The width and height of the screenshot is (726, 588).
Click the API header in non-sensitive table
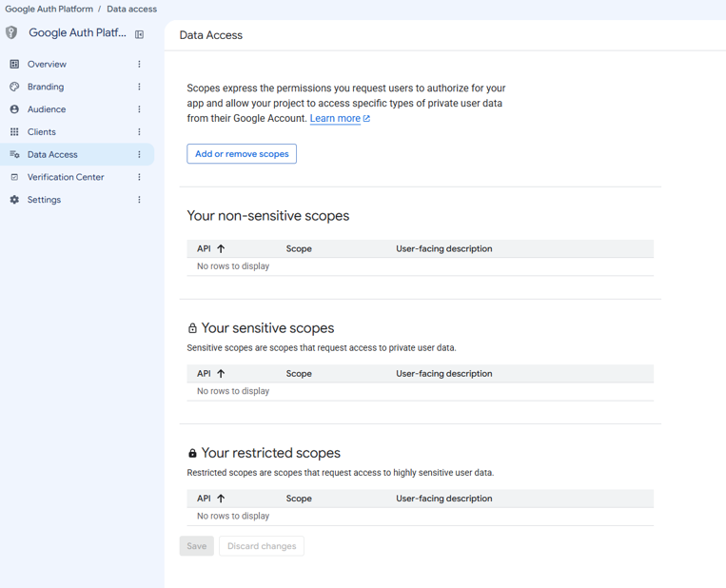pos(204,248)
